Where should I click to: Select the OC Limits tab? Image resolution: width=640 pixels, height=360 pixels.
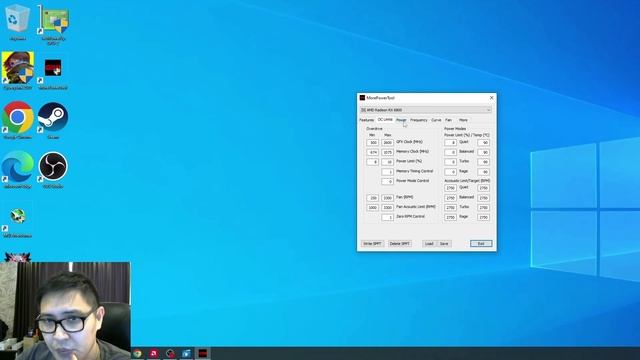[385, 120]
